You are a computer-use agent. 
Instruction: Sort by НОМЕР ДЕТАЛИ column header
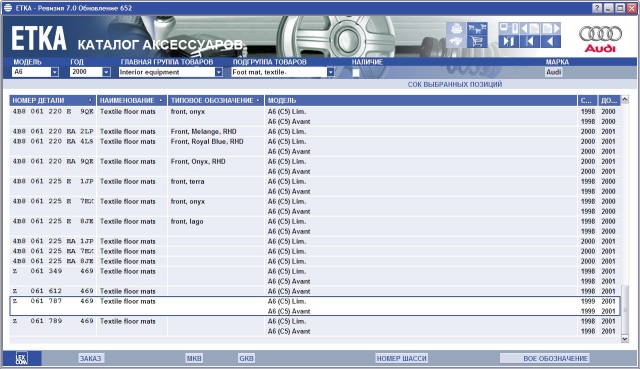(x=53, y=100)
